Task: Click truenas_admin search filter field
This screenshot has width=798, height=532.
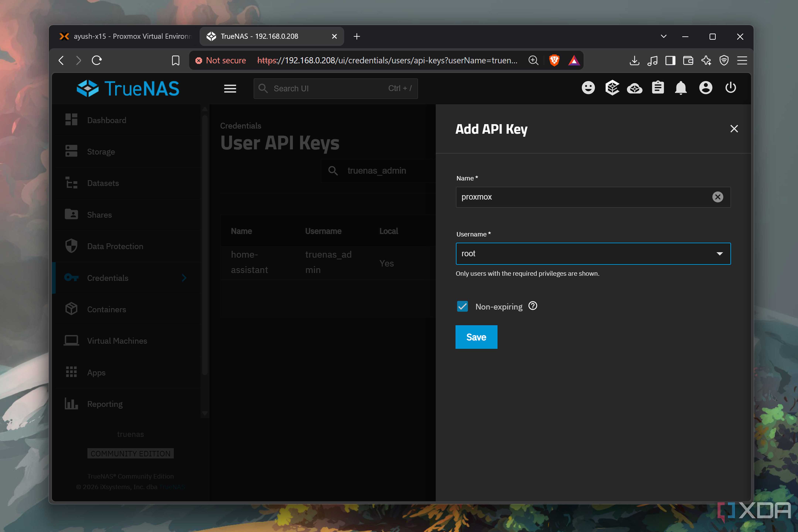Action: (378, 171)
